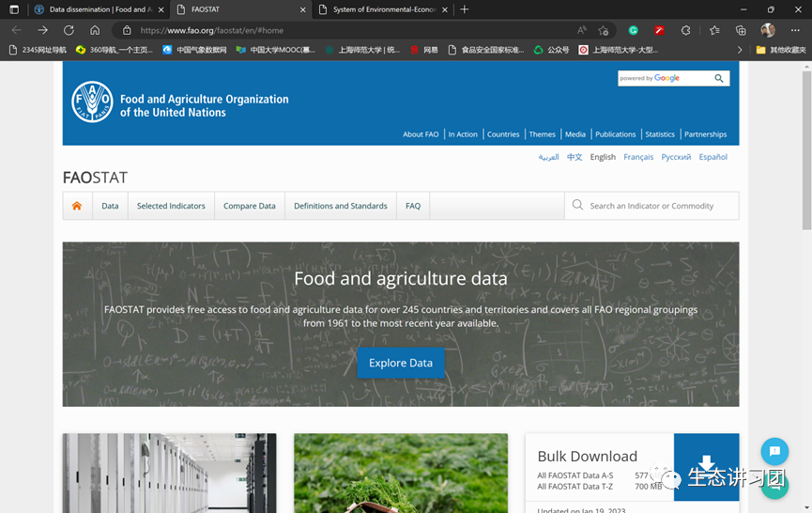Open a new browser tab
Image resolution: width=812 pixels, height=513 pixels.
(x=465, y=9)
